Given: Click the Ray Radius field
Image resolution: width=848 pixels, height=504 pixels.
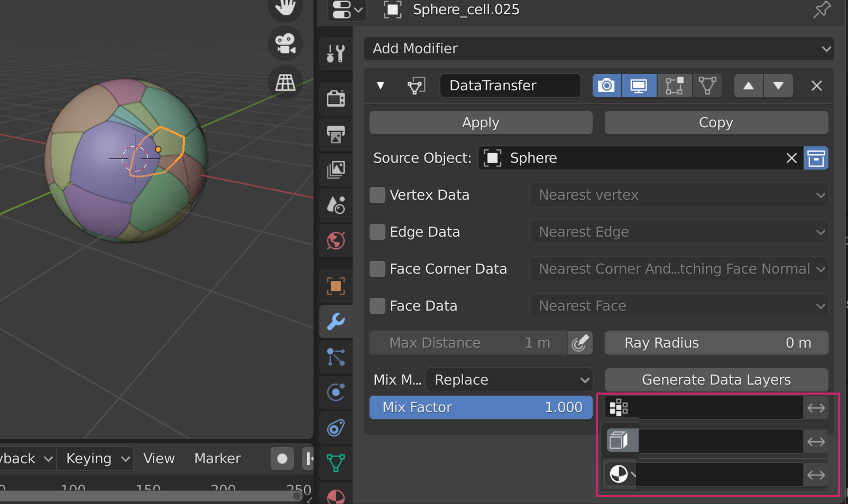Looking at the screenshot, I should point(716,343).
